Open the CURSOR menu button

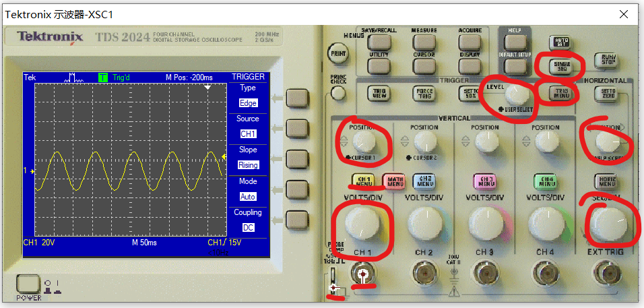(x=424, y=65)
